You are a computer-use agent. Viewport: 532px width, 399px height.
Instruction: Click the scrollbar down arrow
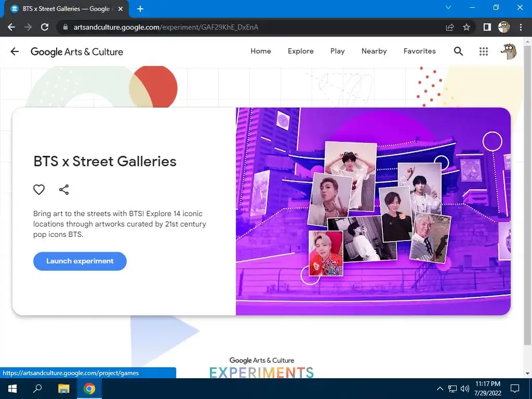click(528, 374)
